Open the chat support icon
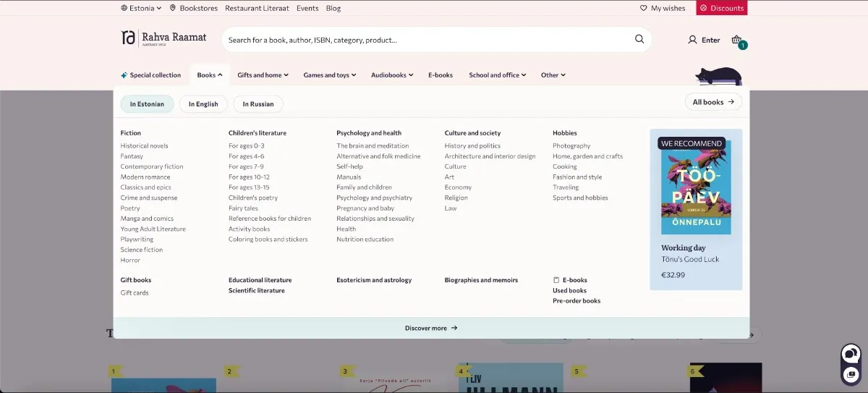Image resolution: width=868 pixels, height=393 pixels. coord(851,354)
